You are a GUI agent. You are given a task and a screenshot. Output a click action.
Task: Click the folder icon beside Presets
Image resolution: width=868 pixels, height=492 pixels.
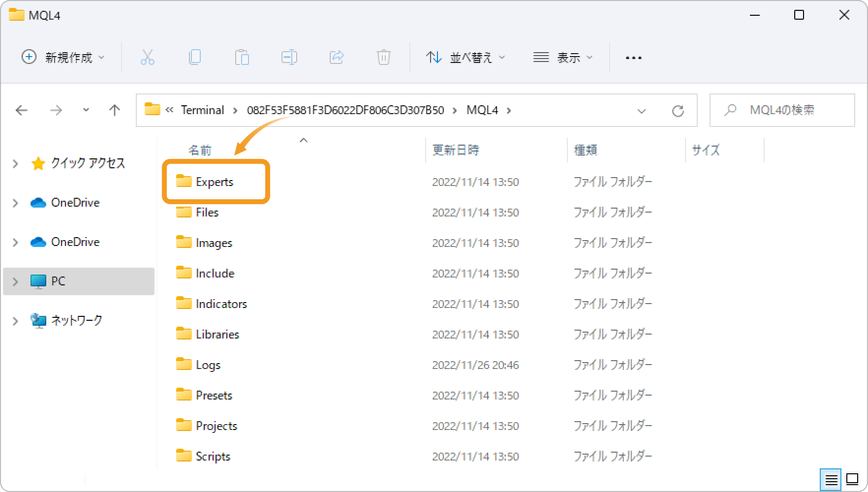[184, 395]
